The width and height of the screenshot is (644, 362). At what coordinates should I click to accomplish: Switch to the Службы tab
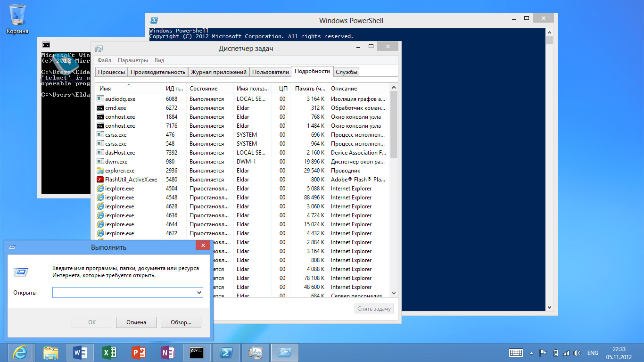tap(347, 72)
